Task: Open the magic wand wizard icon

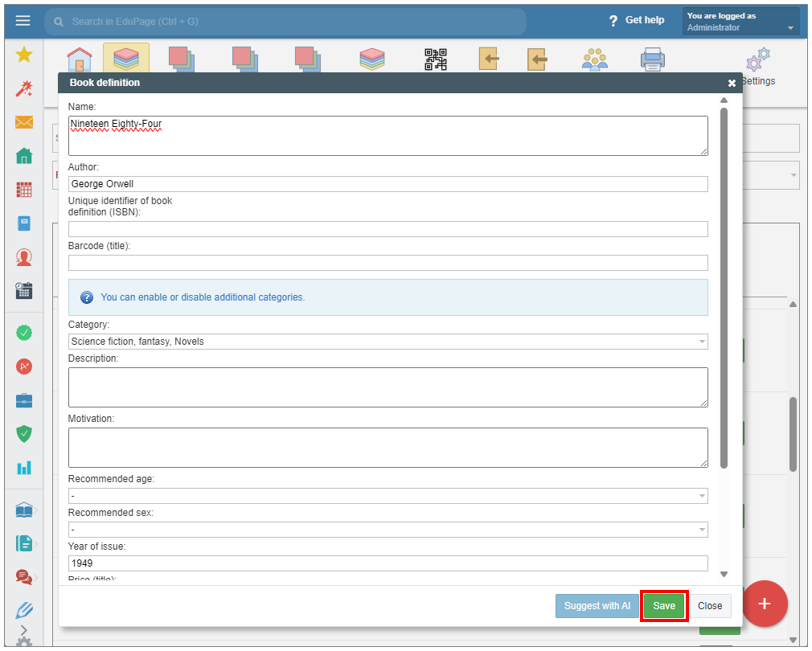Action: pyautogui.click(x=24, y=88)
